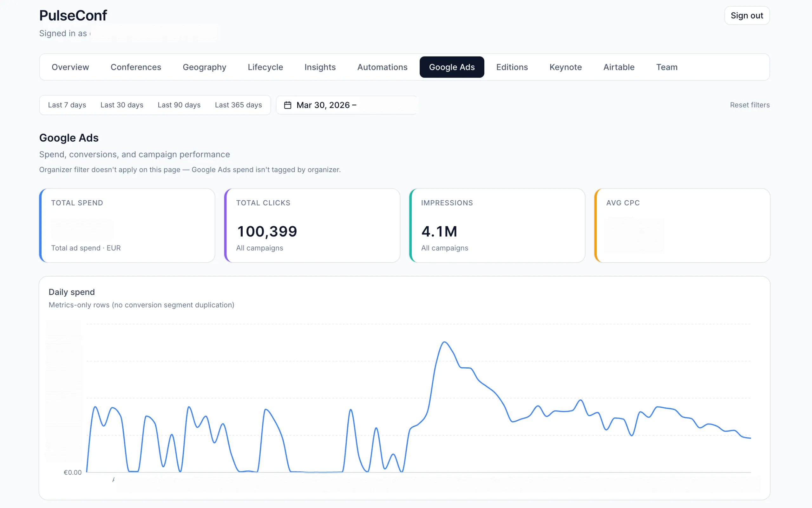Filter by Last 365 days
The width and height of the screenshot is (812, 508).
tap(239, 105)
